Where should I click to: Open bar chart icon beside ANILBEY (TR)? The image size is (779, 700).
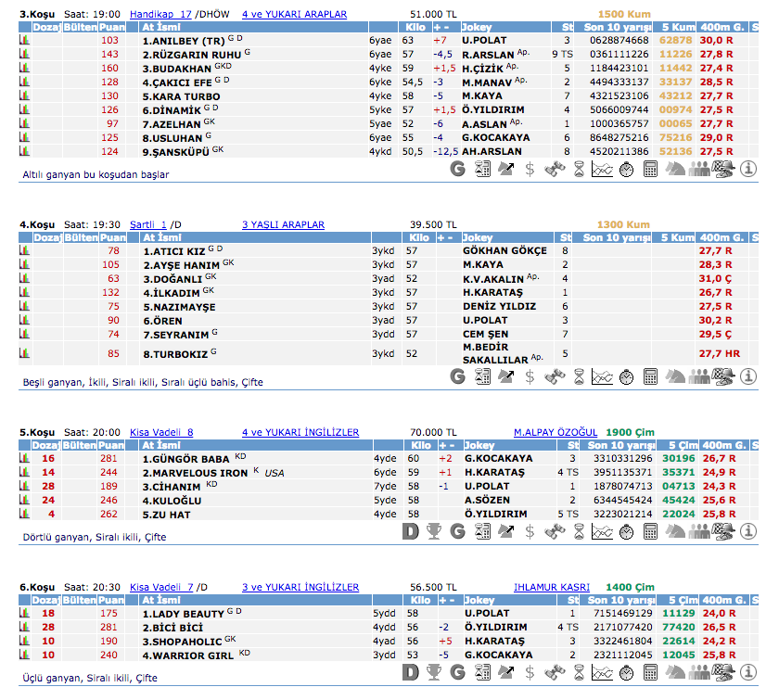point(25,41)
